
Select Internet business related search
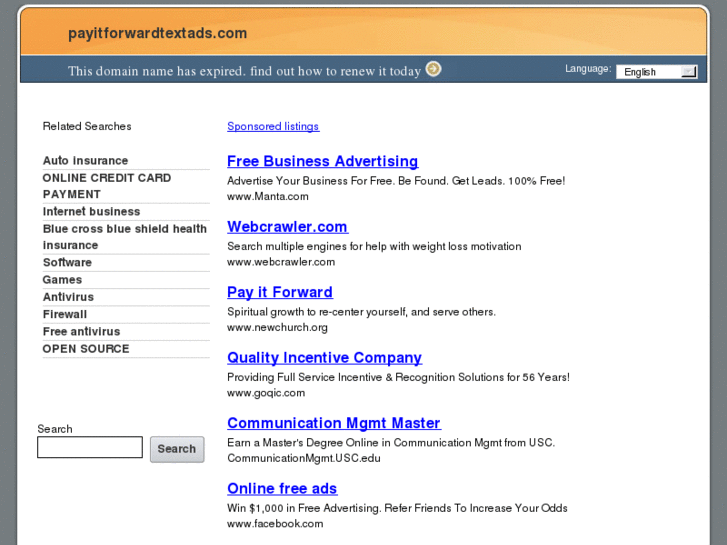point(91,212)
